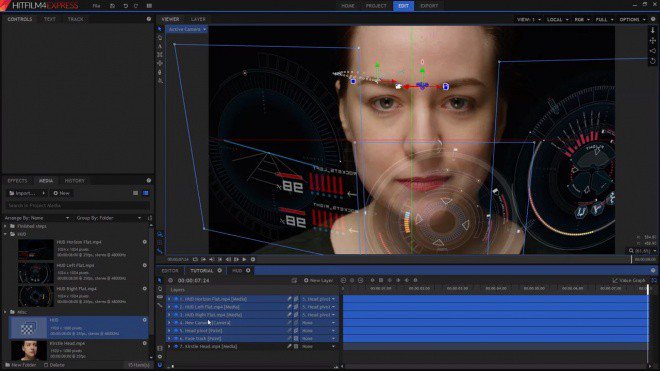The image size is (660, 371).
Task: Toggle visibility of Head pivot layer
Action: (x=176, y=331)
